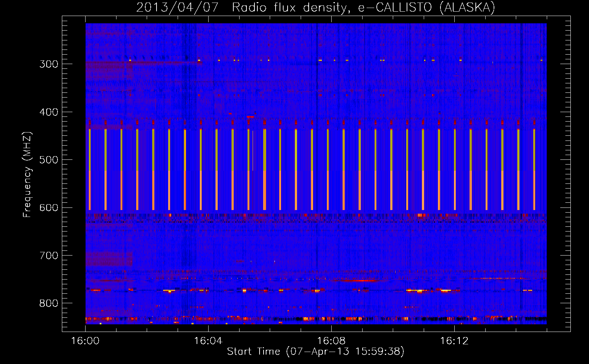Click the 16:04 time axis label
The width and height of the screenshot is (589, 364).
coord(208,341)
